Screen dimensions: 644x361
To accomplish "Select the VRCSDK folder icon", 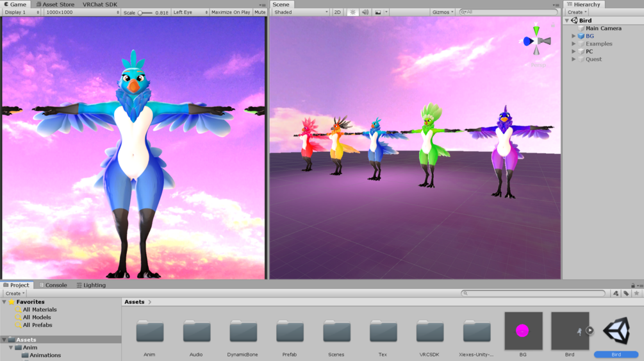I will (x=430, y=332).
